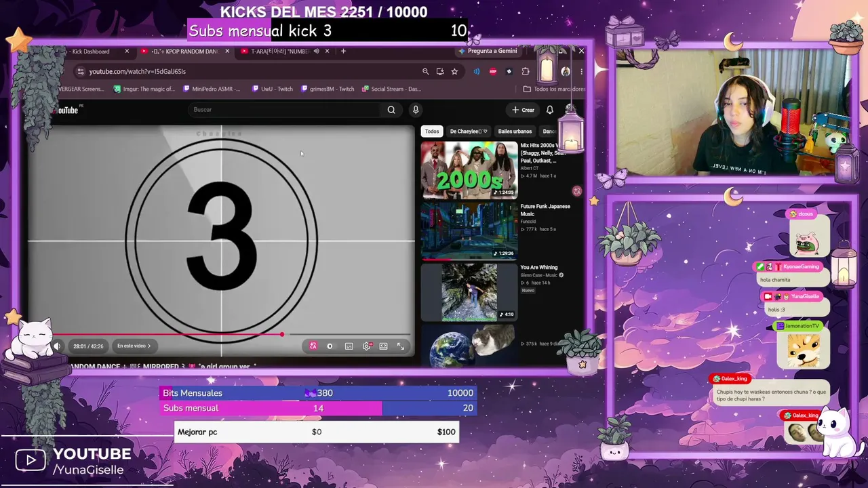Image resolution: width=868 pixels, height=488 pixels.
Task: Open the Glenn Case - Music channel name
Action: coord(539,275)
